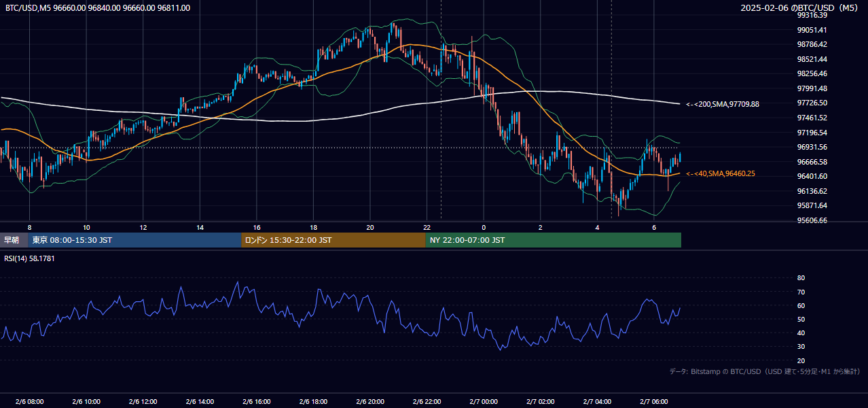Click hour label 14 under price chart
868x408 pixels.
[x=200, y=227]
